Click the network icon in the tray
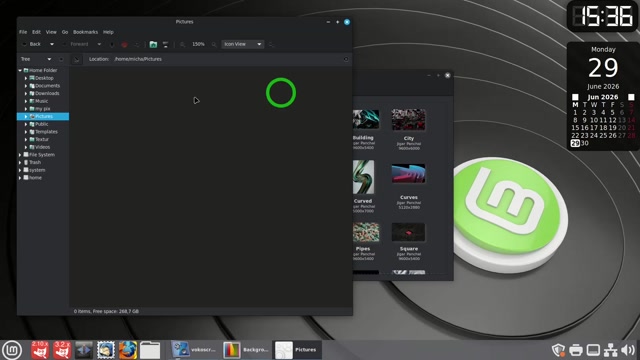640x360 pixels. [611, 350]
